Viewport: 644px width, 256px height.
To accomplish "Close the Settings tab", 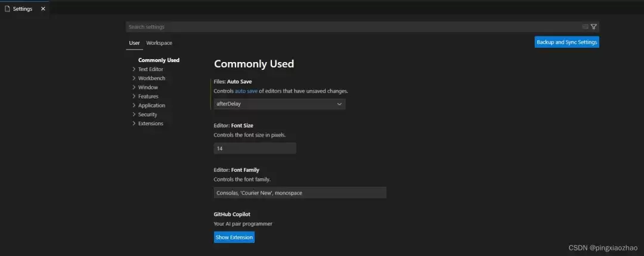I will click(x=43, y=9).
